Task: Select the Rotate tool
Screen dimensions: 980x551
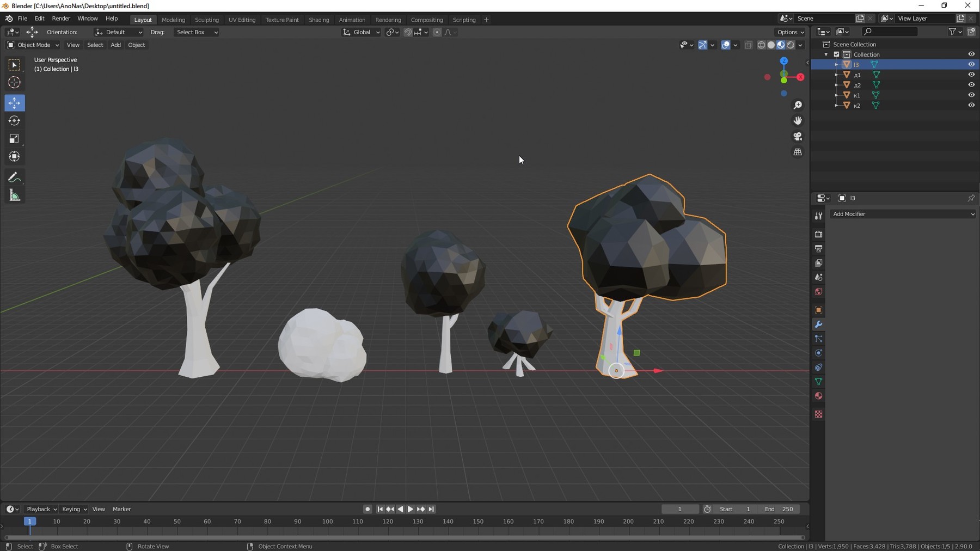Action: (x=14, y=120)
